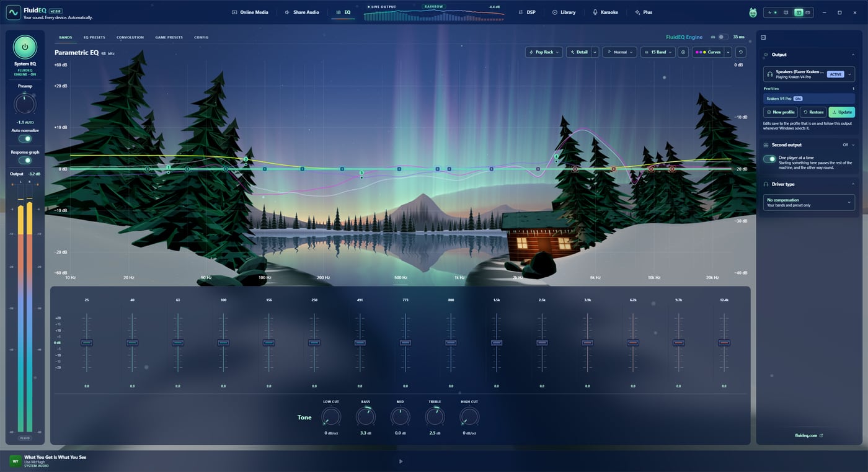Open the Normal mode dropdown

[619, 52]
